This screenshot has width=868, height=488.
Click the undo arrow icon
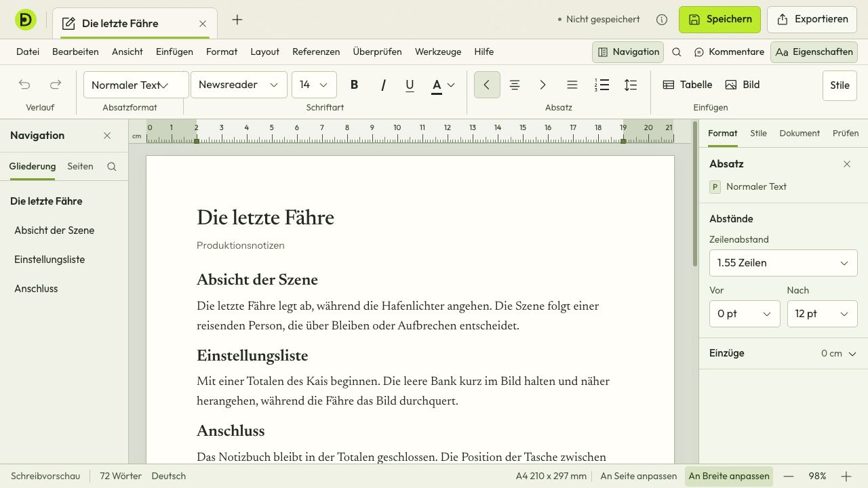point(24,85)
